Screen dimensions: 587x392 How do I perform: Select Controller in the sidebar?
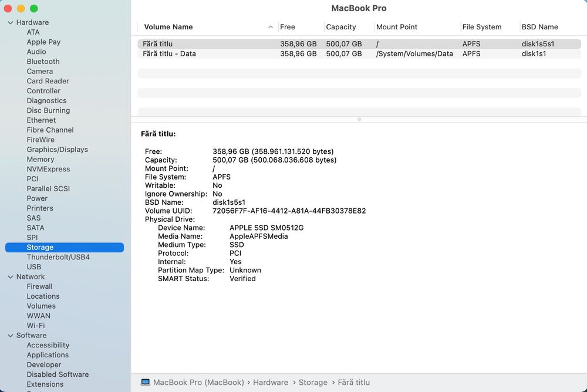(43, 90)
